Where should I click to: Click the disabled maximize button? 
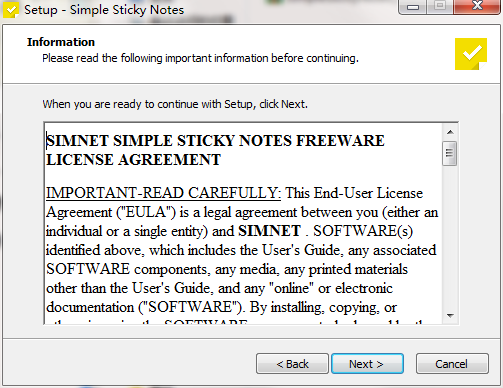(x=440, y=7)
